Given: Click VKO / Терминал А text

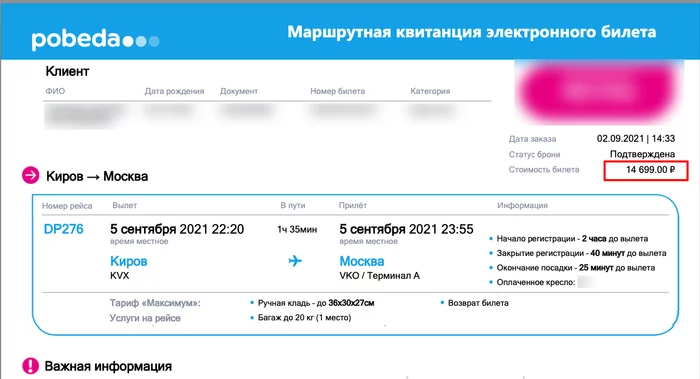Looking at the screenshot, I should point(379,275).
